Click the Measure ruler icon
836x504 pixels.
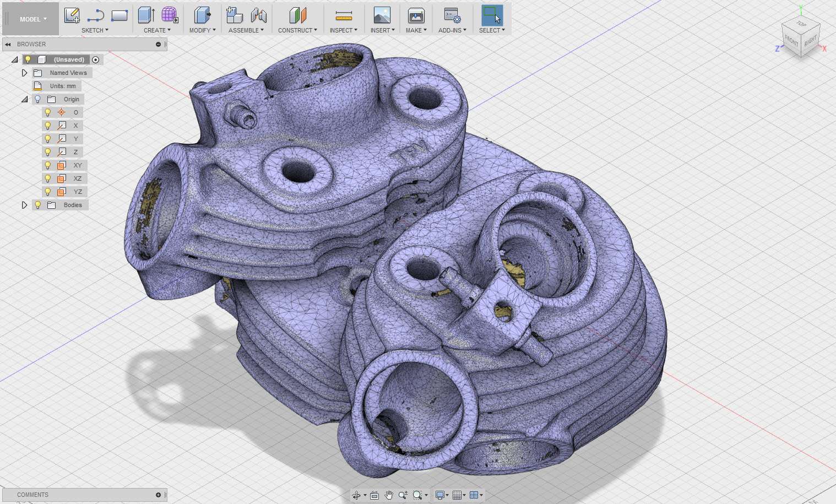[x=343, y=15]
